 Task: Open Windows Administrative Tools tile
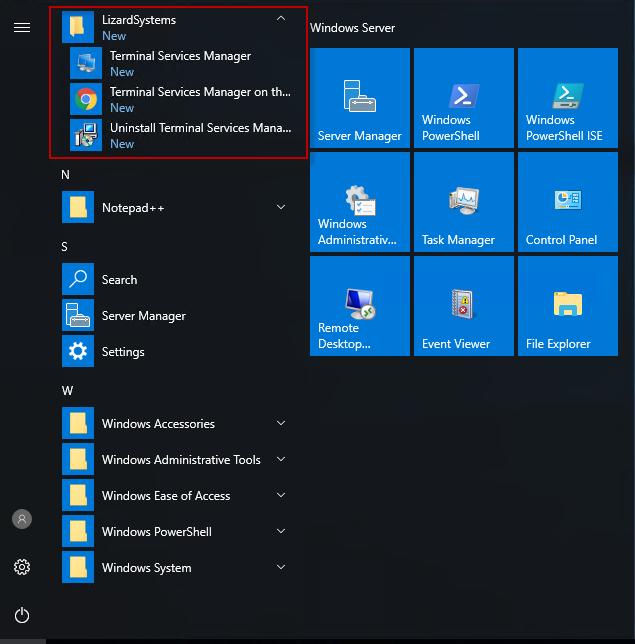click(x=360, y=202)
